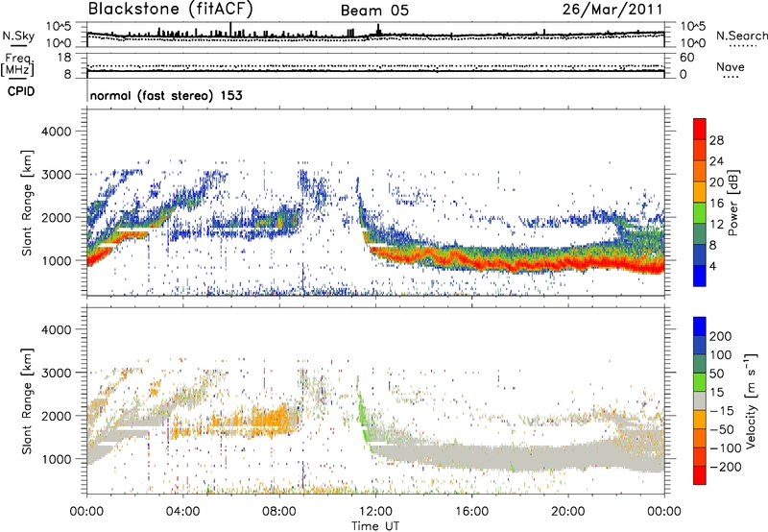Click the '16' label on Power colorbar
The image size is (768, 532).
[716, 204]
